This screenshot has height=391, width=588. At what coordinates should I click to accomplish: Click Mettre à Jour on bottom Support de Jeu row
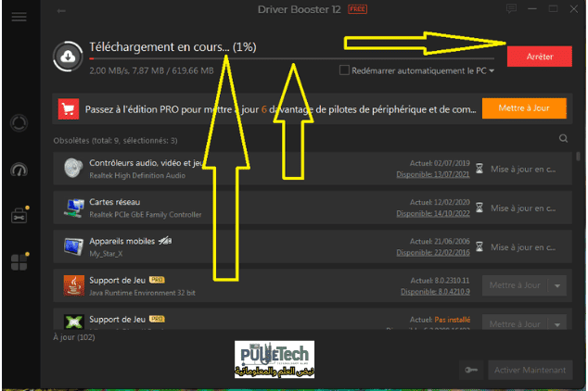coord(515,322)
